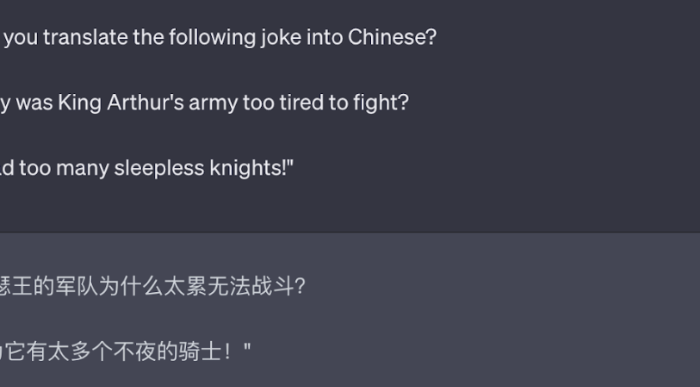The image size is (700, 387).
Task: Click the word 'joke' in the prompt
Action: click(x=281, y=37)
